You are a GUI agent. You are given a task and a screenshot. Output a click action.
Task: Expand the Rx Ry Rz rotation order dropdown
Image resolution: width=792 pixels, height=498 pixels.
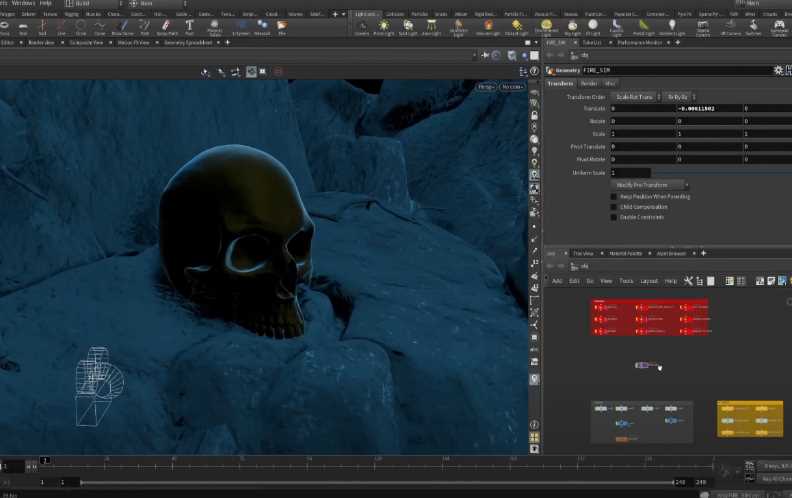click(680, 96)
